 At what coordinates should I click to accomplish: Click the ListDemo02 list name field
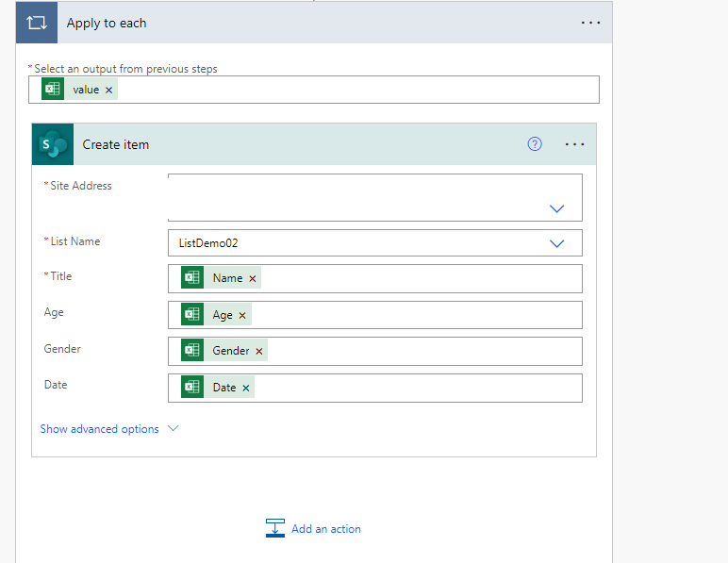coord(374,242)
